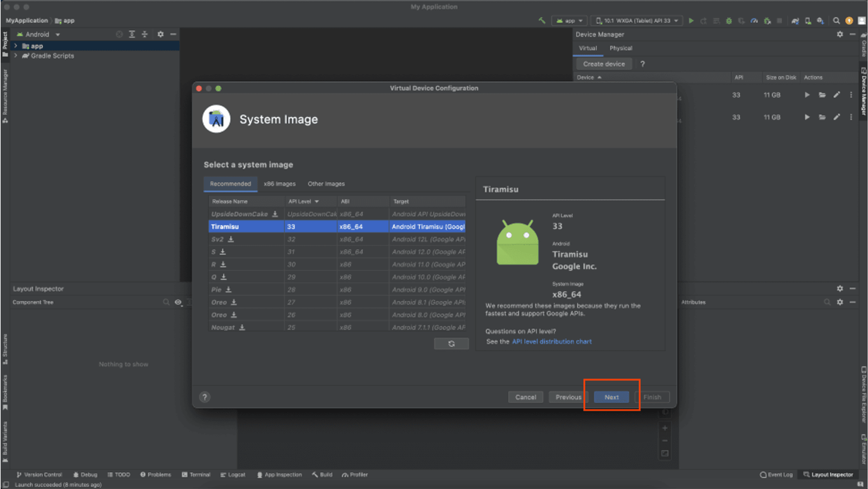868x489 pixels.
Task: Click the Next button
Action: click(x=611, y=397)
